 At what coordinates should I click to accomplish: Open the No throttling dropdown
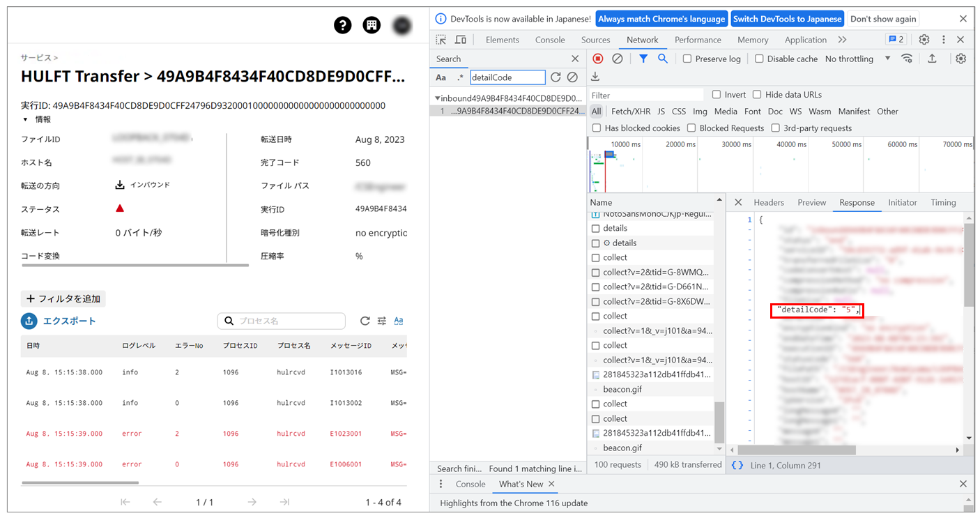point(857,59)
